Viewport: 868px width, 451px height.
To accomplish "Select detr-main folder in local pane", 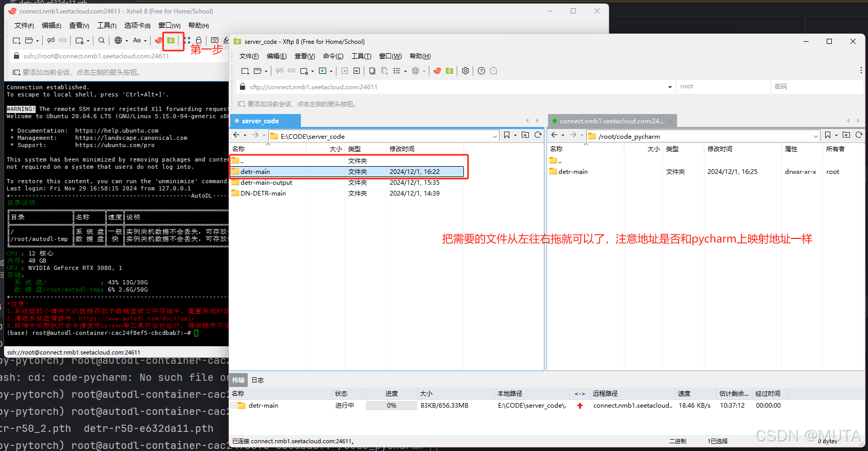I will point(347,172).
